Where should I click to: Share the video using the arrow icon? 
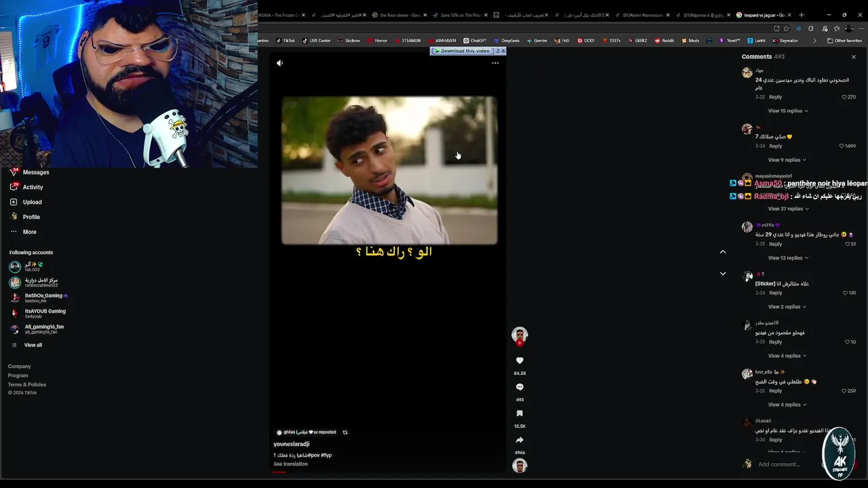pos(519,440)
